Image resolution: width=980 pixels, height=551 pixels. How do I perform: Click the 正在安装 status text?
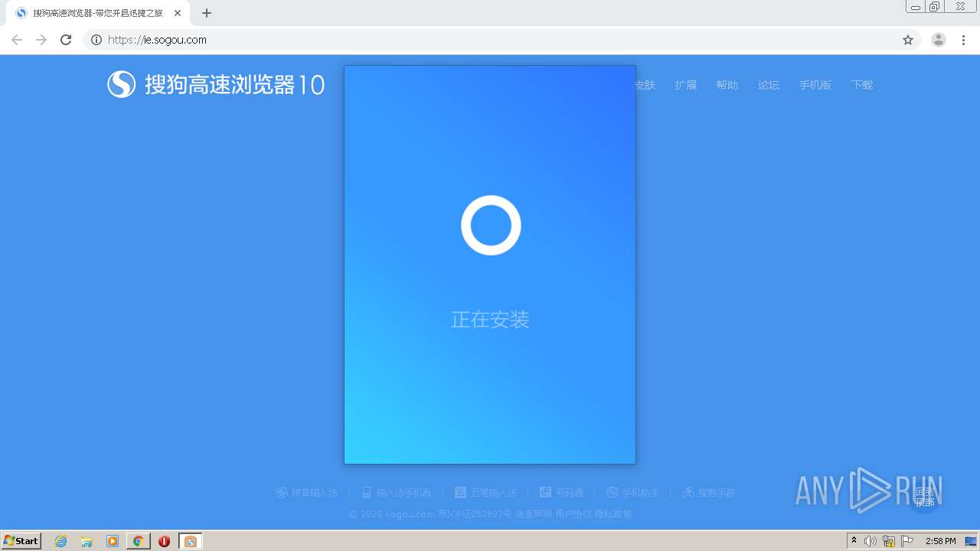490,319
